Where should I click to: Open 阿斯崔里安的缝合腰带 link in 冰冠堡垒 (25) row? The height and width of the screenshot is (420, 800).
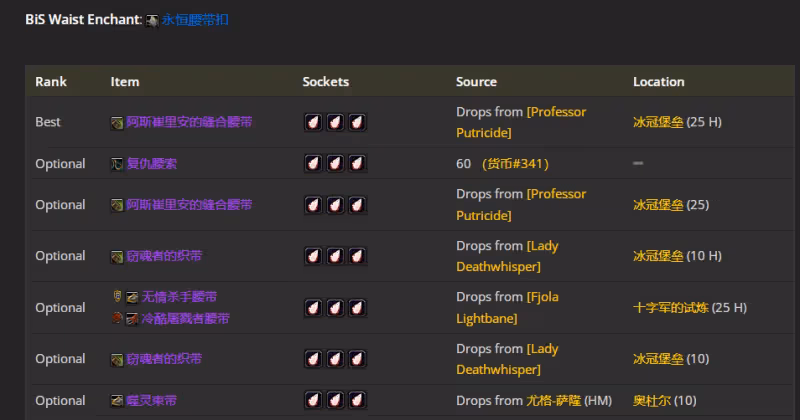[x=189, y=205]
